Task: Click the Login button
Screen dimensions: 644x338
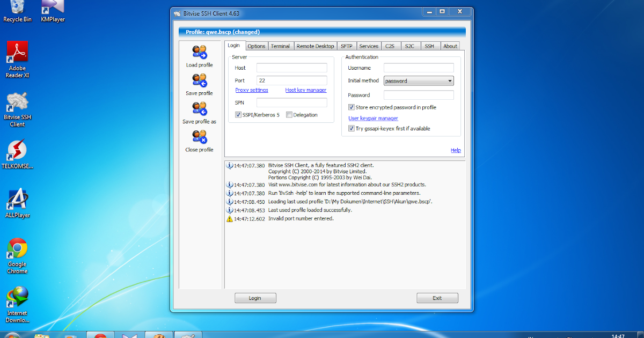Action: coord(255,298)
